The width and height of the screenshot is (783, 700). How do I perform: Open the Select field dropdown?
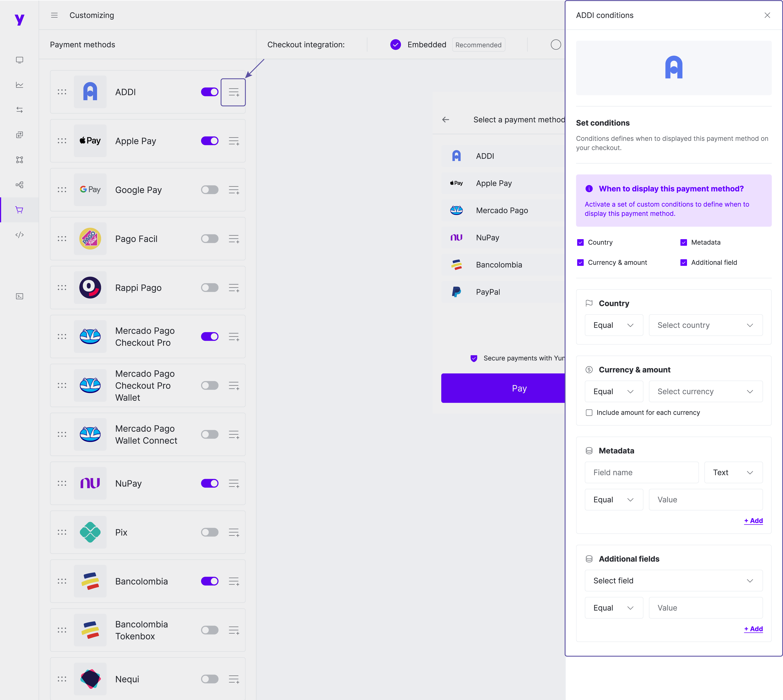[x=673, y=581]
